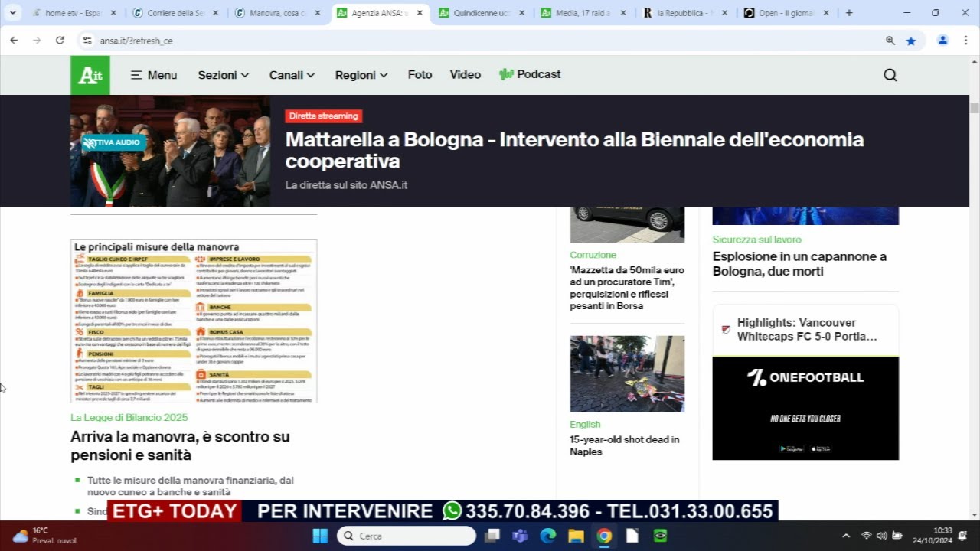Go back to previous page
The width and height of the screenshot is (980, 551).
coord(14,41)
